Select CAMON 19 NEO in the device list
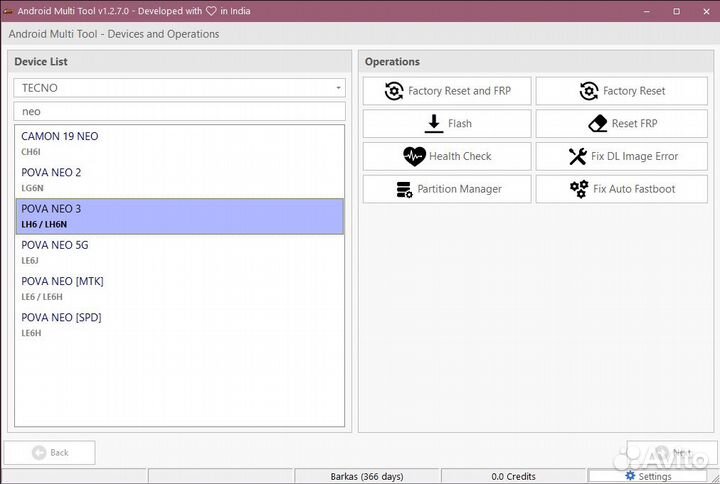 180,144
